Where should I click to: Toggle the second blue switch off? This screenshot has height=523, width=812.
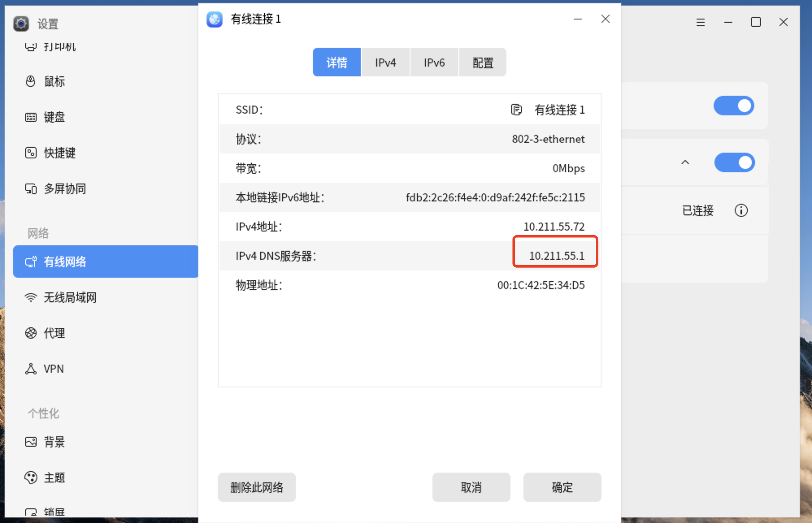coord(734,162)
